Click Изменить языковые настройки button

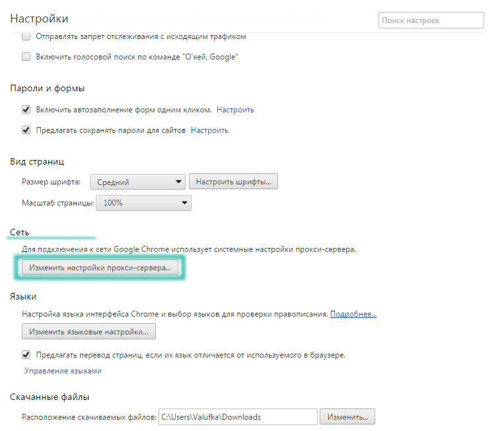pyautogui.click(x=89, y=331)
